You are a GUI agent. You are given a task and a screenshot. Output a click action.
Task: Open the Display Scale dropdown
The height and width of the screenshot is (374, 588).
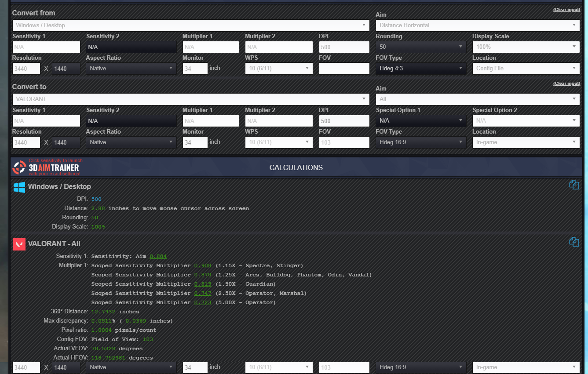point(526,47)
